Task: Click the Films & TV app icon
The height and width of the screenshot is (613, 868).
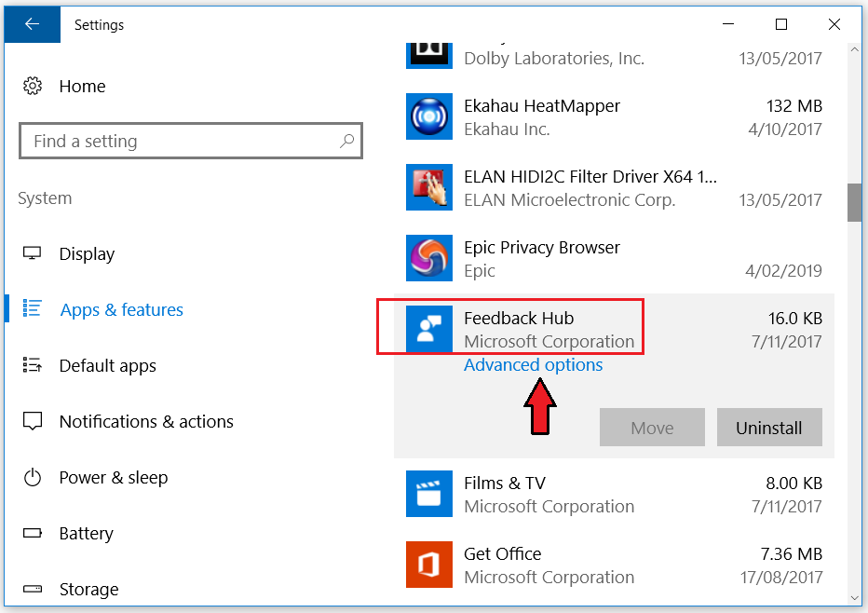Action: [429, 494]
